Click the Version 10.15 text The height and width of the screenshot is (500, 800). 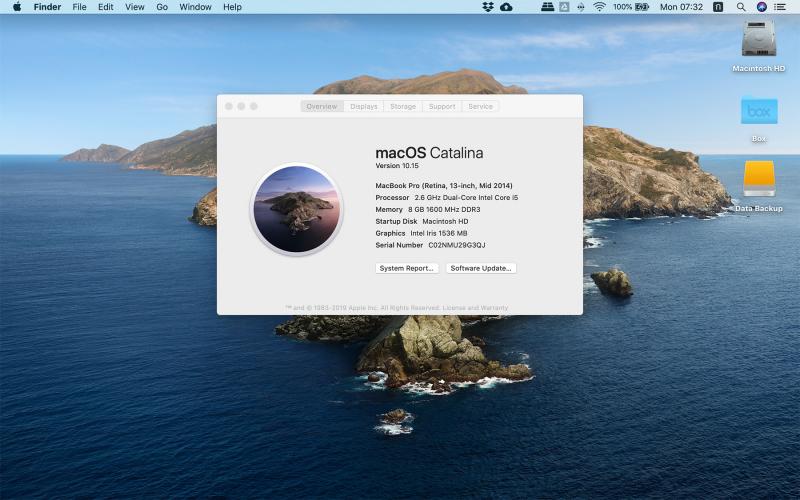397,166
